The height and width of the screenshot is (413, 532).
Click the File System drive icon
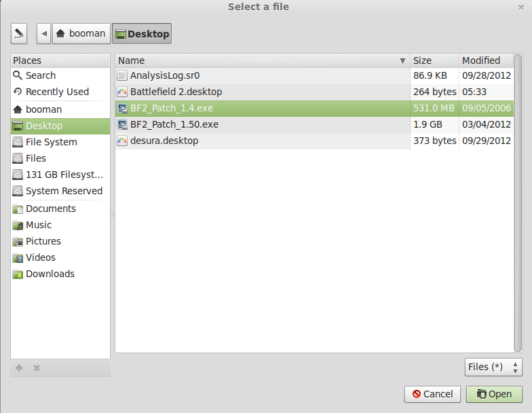point(18,142)
